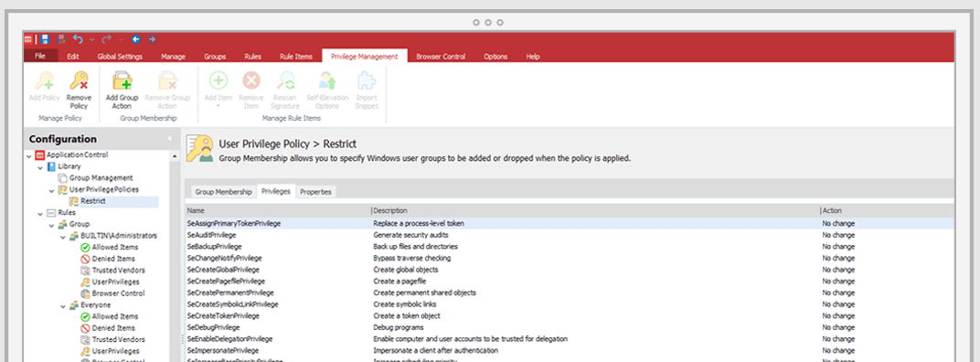This screenshot has height=362, width=980.
Task: Open the Help ribbon tab
Action: tap(532, 57)
